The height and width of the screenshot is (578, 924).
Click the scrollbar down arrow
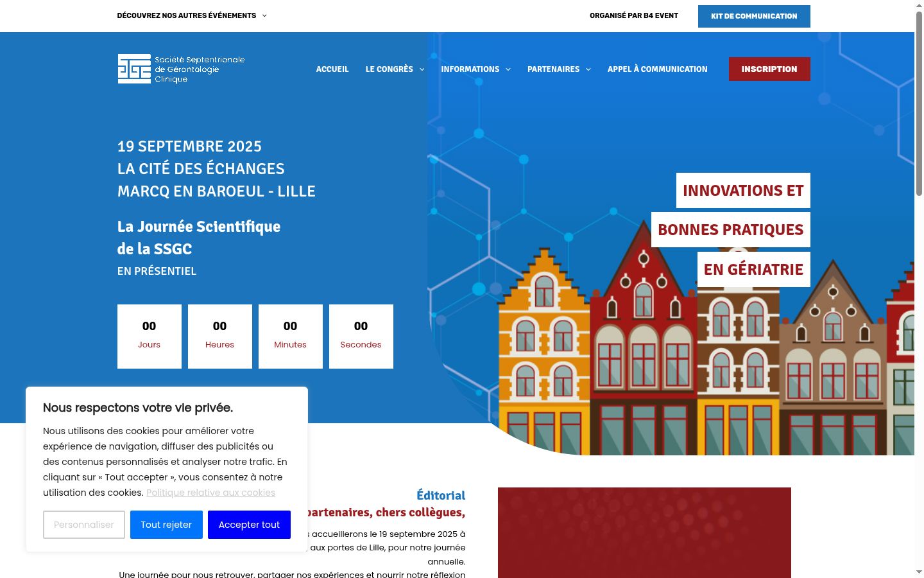pyautogui.click(x=919, y=572)
